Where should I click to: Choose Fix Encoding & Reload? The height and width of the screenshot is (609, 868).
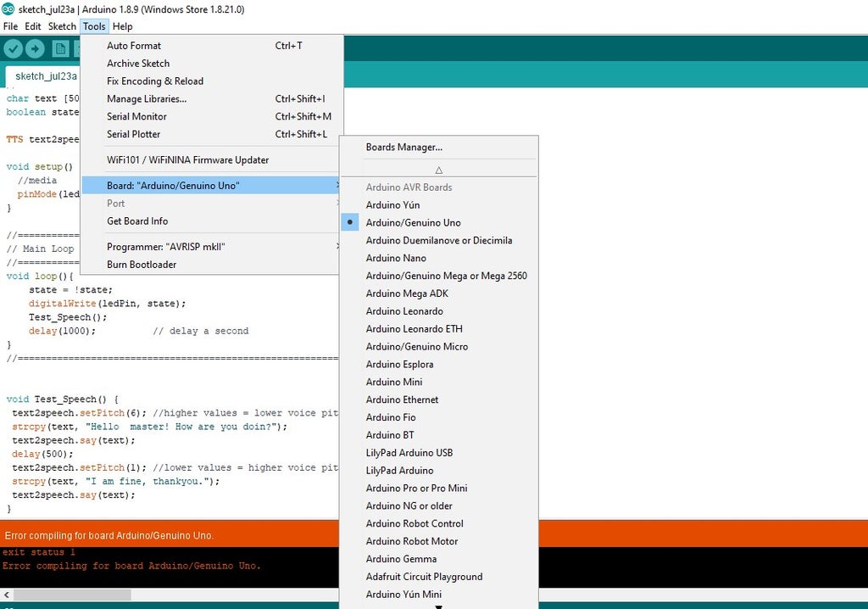[x=210, y=81]
